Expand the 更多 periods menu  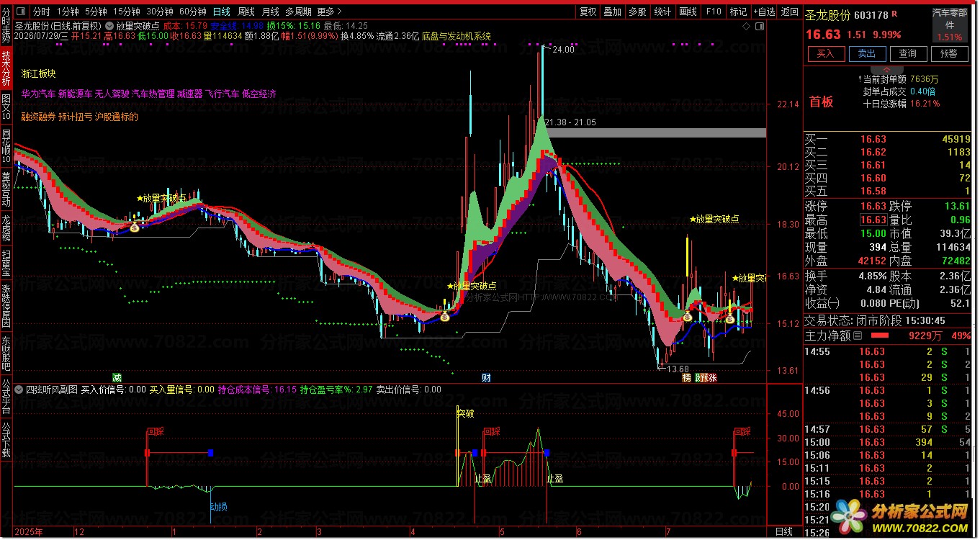(x=329, y=12)
